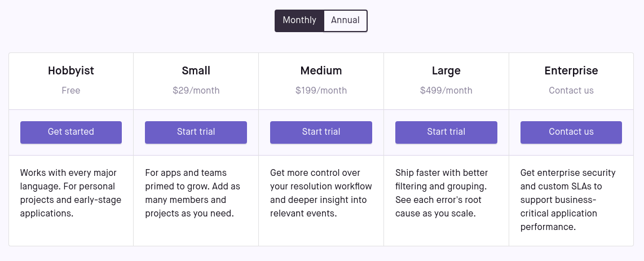The image size is (644, 261).
Task: Click the $29/month price label
Action: (x=196, y=90)
